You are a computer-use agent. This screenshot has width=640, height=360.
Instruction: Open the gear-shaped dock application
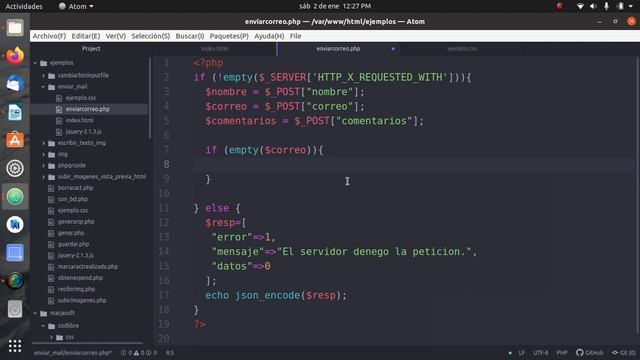15,168
